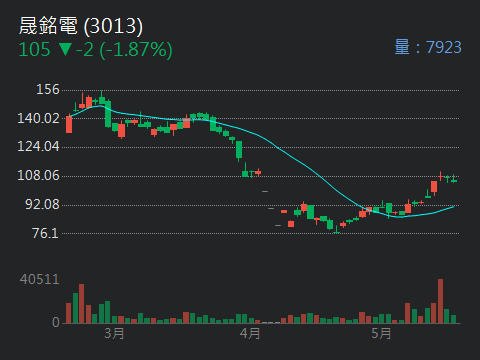
Task: Click the lowest green candlestick near 76.1 line
Action: [x=337, y=229]
